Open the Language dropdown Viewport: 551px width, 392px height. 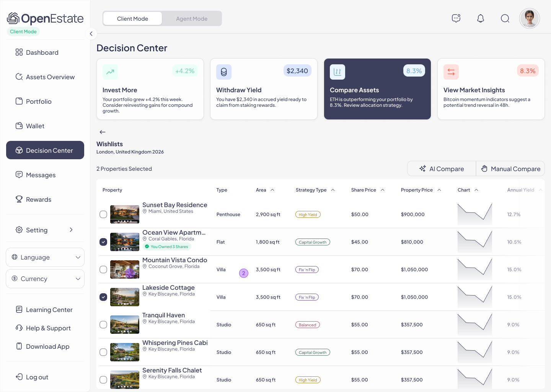[45, 257]
